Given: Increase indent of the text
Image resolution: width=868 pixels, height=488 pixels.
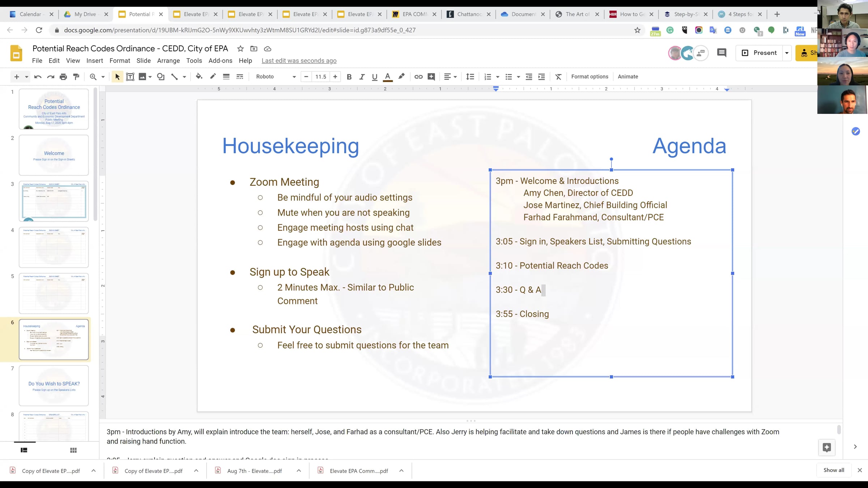Looking at the screenshot, I should click(x=541, y=77).
